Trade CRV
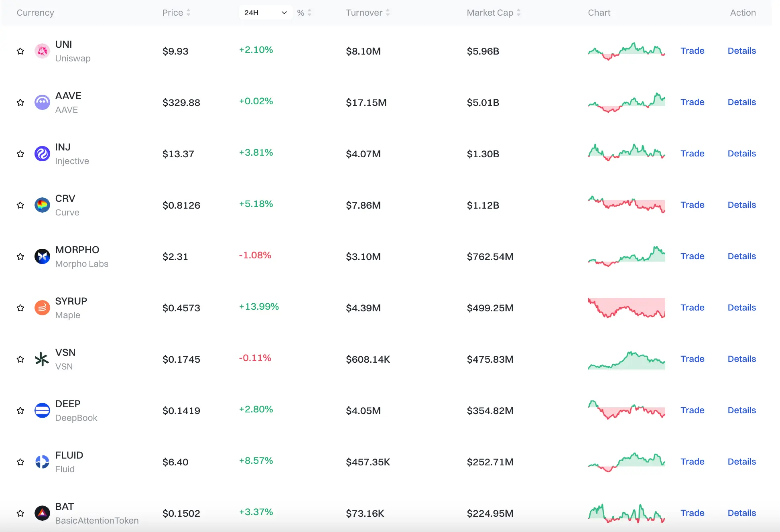This screenshot has height=532, width=780. click(x=692, y=205)
